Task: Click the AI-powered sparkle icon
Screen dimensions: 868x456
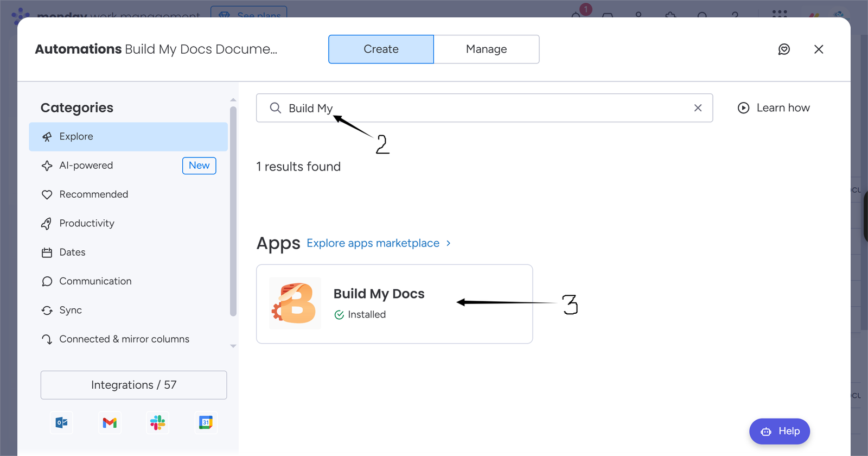Action: tap(47, 166)
